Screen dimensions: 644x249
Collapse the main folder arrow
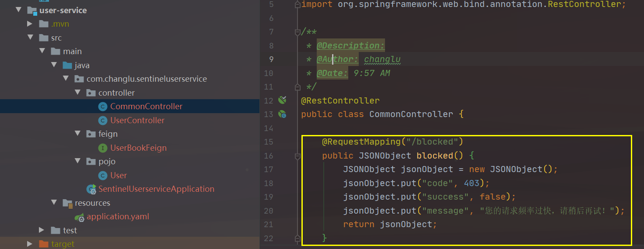pos(42,51)
